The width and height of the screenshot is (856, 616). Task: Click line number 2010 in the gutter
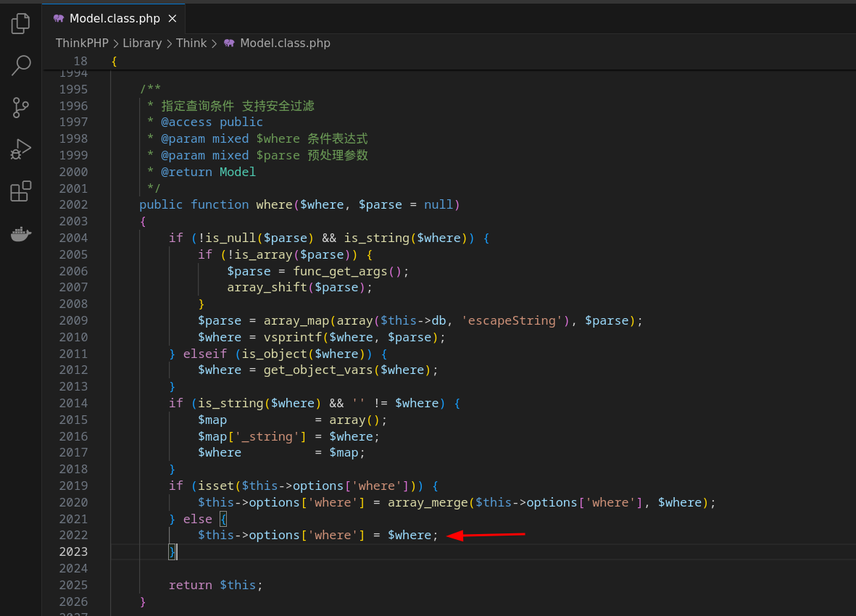[x=73, y=337]
